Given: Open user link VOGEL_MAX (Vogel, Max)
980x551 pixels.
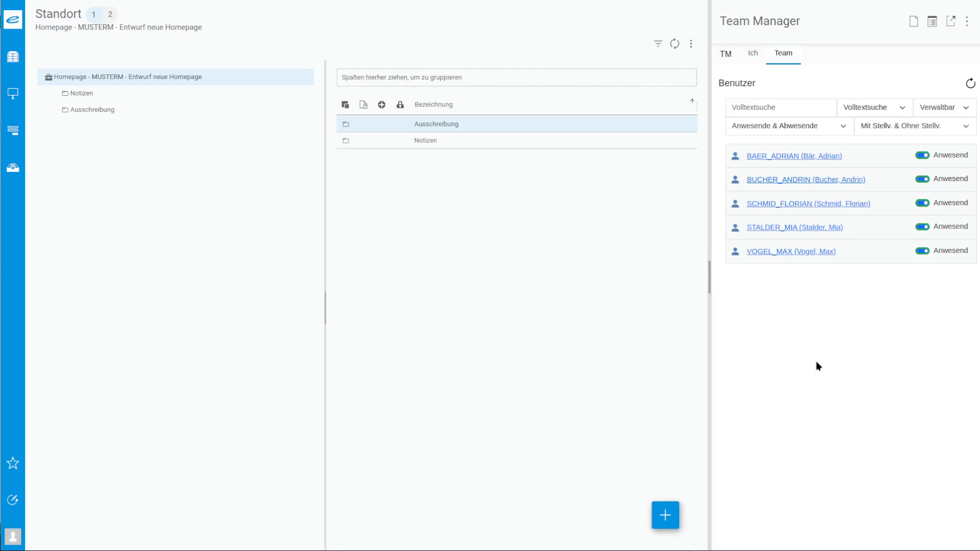Looking at the screenshot, I should 791,252.
